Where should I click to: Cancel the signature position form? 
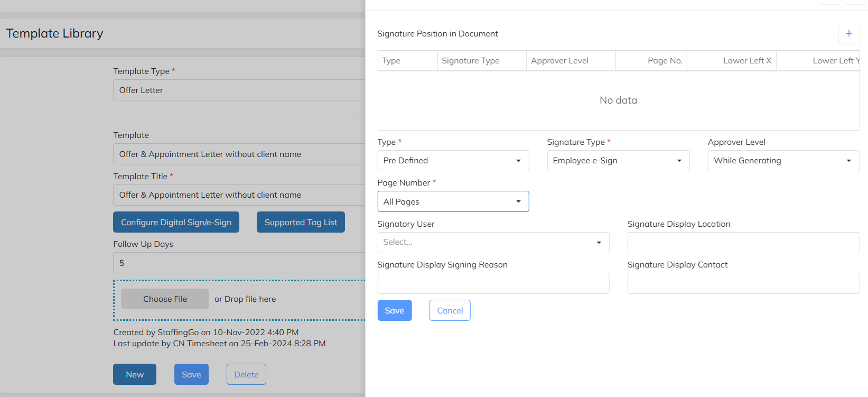coord(450,310)
